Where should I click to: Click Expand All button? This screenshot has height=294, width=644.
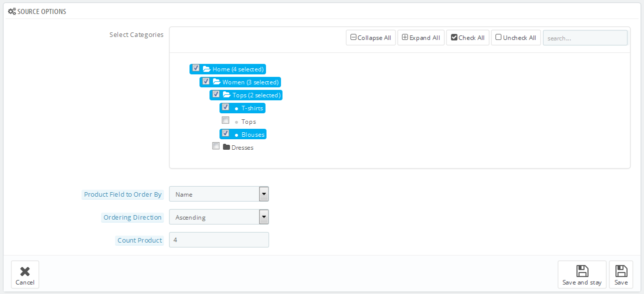[x=421, y=38]
